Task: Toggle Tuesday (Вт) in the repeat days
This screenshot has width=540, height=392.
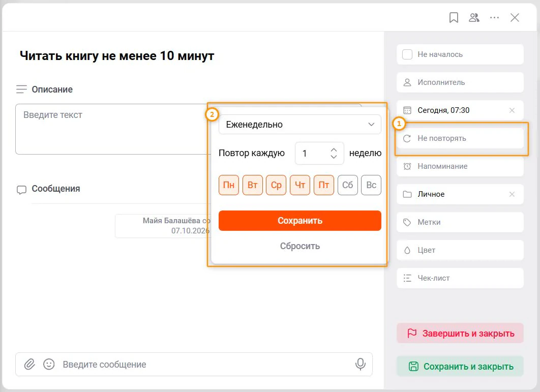Action: tap(252, 185)
